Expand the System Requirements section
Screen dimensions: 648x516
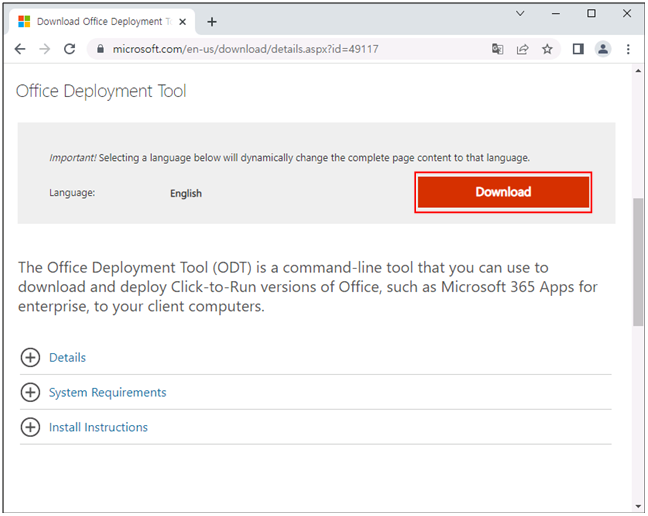pyautogui.click(x=107, y=392)
